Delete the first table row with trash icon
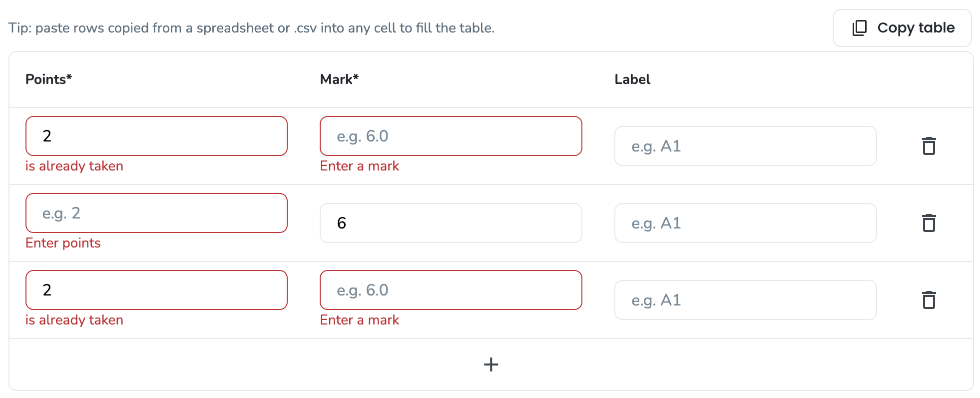Viewport: 980px width, 398px height. (929, 146)
